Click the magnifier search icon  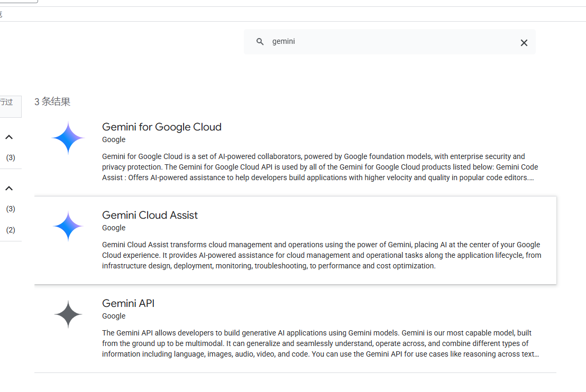[260, 42]
